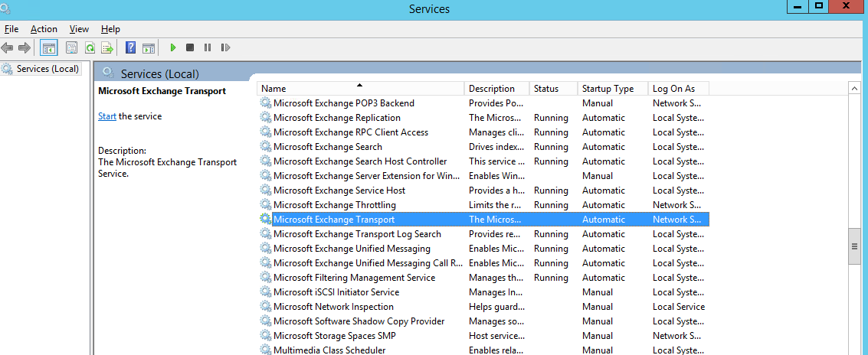Select Microsoft Exchange Service Host service
This screenshot has width=868, height=355.
[339, 191]
